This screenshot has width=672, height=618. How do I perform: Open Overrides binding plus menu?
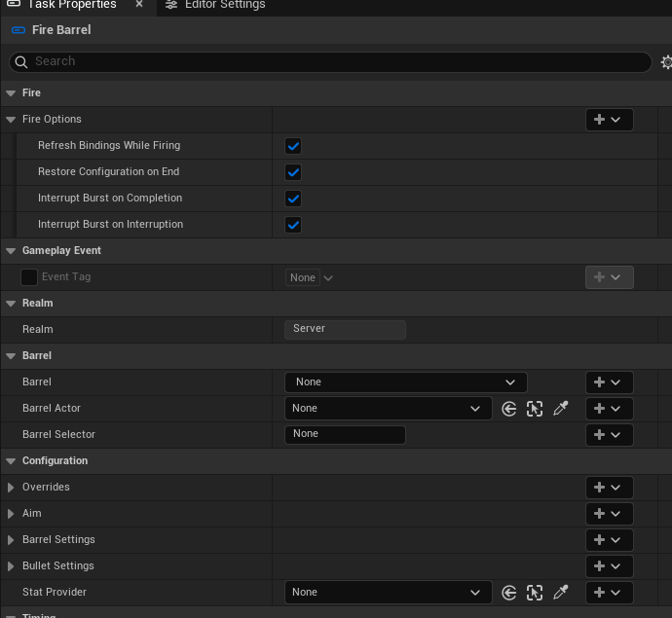609,488
